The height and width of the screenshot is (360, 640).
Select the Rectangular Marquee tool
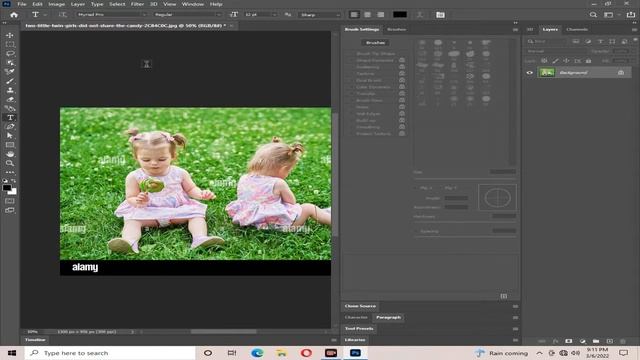pos(10,44)
